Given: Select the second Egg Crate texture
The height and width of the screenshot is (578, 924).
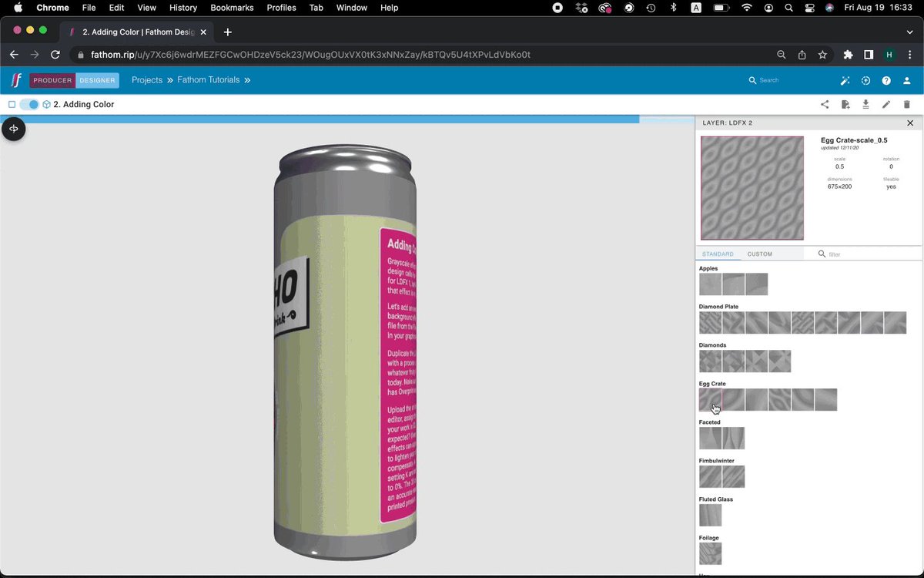Looking at the screenshot, I should [733, 400].
